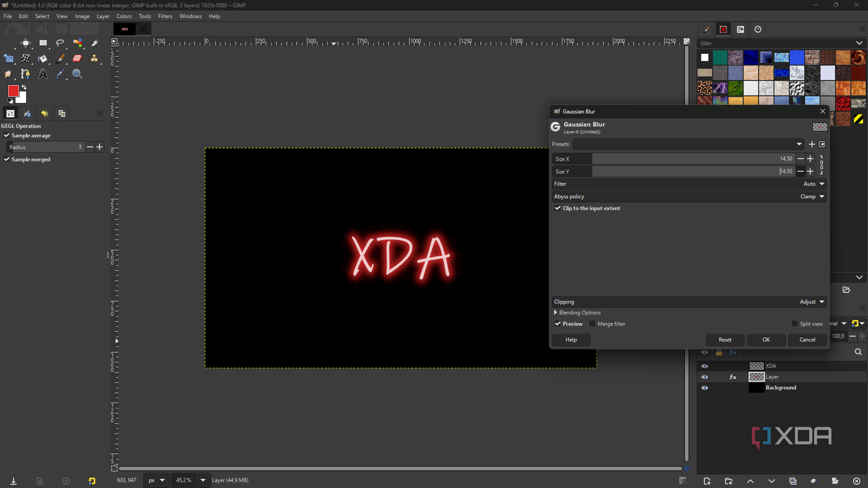Expand Blending Options section
Viewport: 868px width, 488px height.
556,313
